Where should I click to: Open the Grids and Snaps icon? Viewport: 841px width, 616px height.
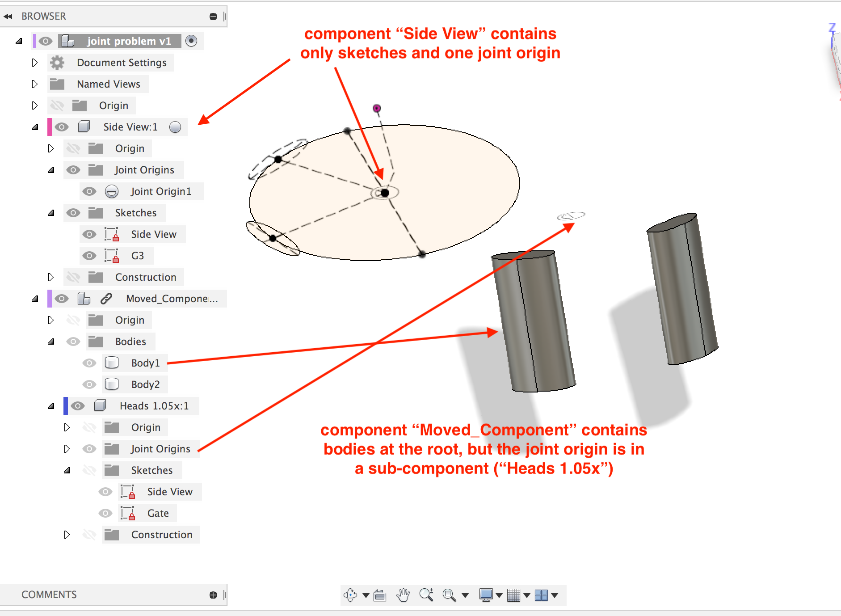click(x=514, y=595)
